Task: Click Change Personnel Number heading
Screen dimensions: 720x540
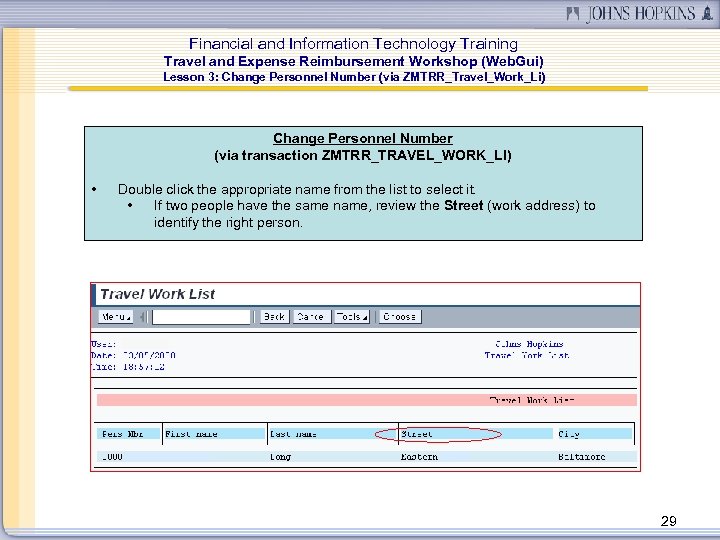Action: coord(363,138)
